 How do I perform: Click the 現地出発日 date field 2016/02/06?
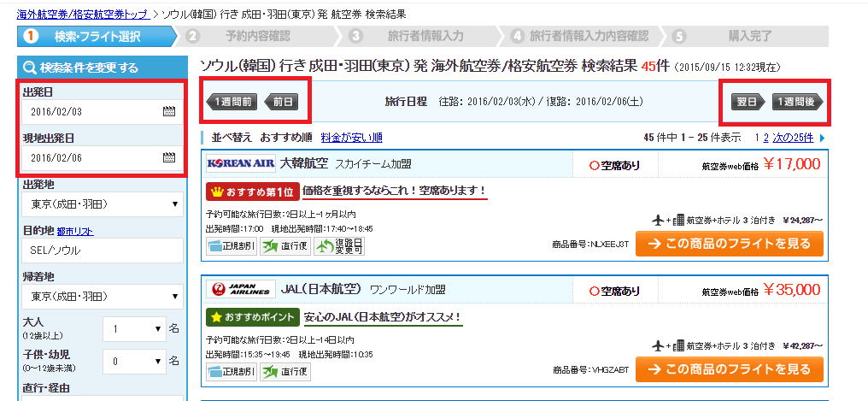[103, 158]
